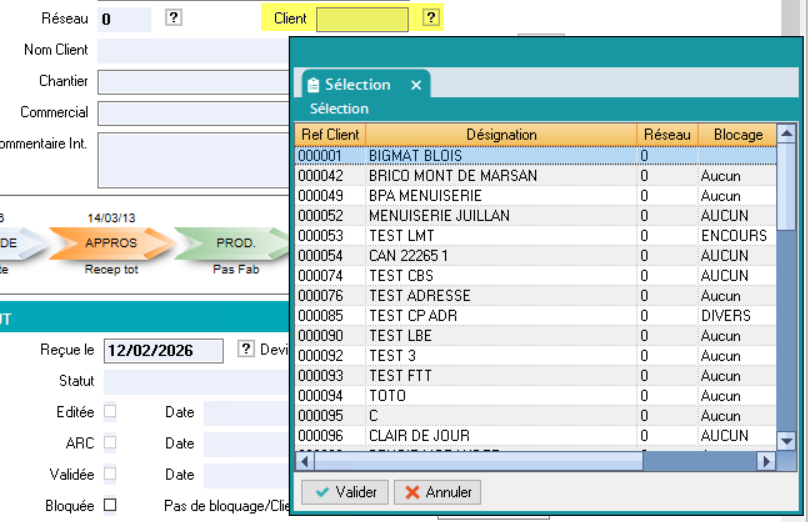Select row TEST CBS

pos(536,276)
